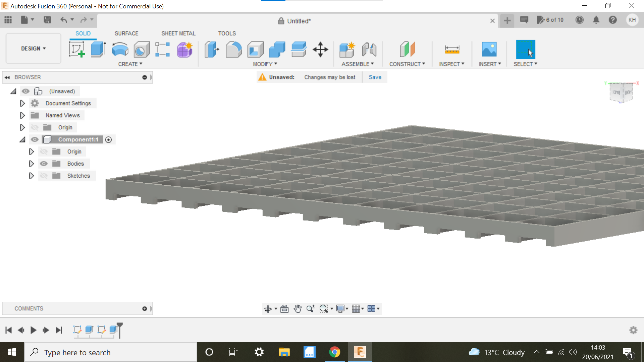This screenshot has width=644, height=362.
Task: Open the TOOLS ribbon tab
Action: 227,33
